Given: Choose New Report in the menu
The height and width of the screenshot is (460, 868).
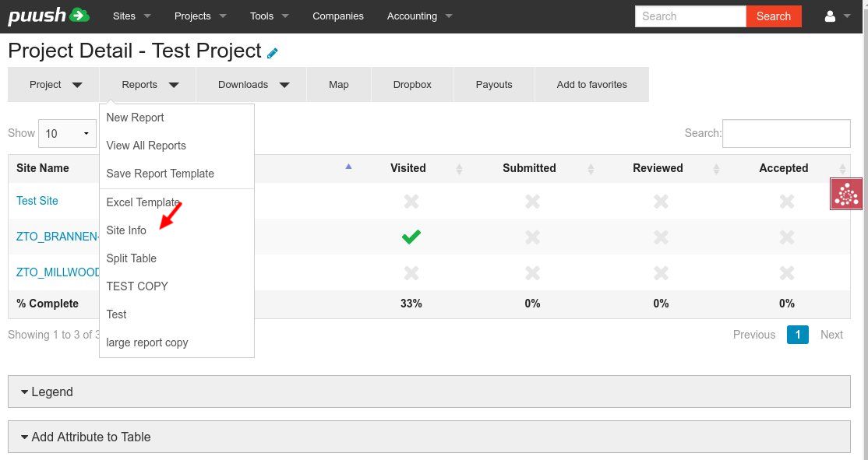Looking at the screenshot, I should coord(135,118).
